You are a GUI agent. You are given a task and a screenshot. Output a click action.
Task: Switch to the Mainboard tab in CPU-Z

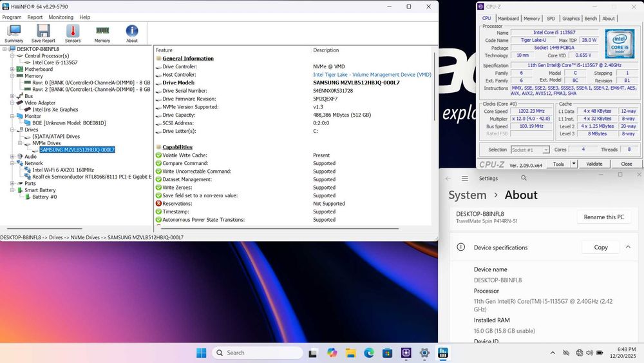(508, 19)
